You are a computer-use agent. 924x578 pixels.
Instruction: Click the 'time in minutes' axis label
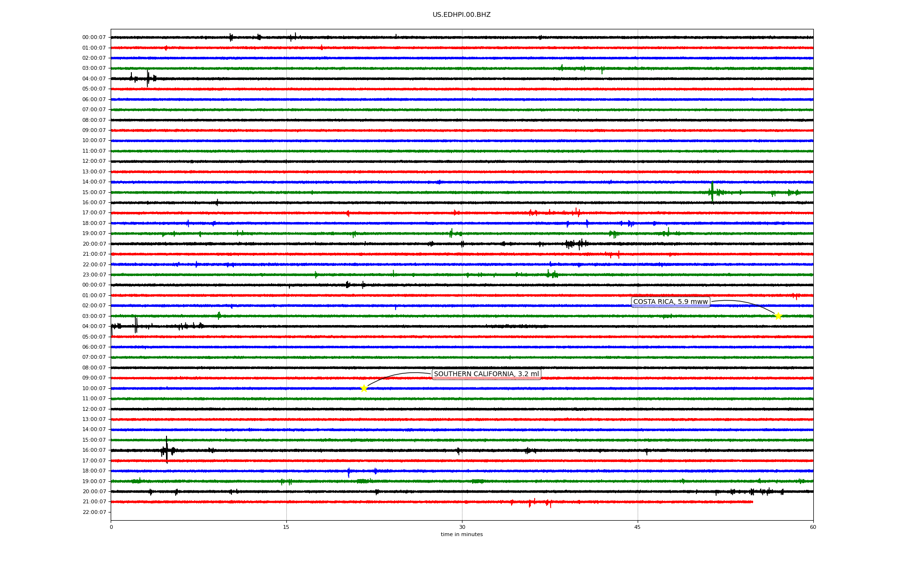[462, 535]
